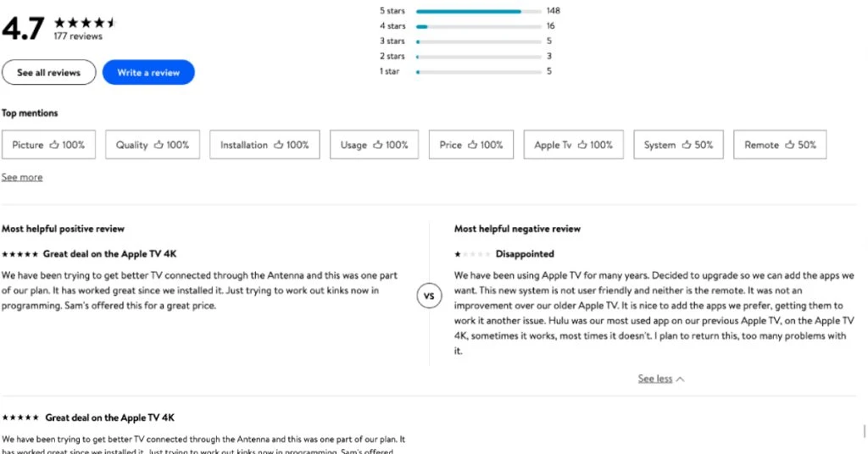Click the 1 star rating bar

click(479, 72)
